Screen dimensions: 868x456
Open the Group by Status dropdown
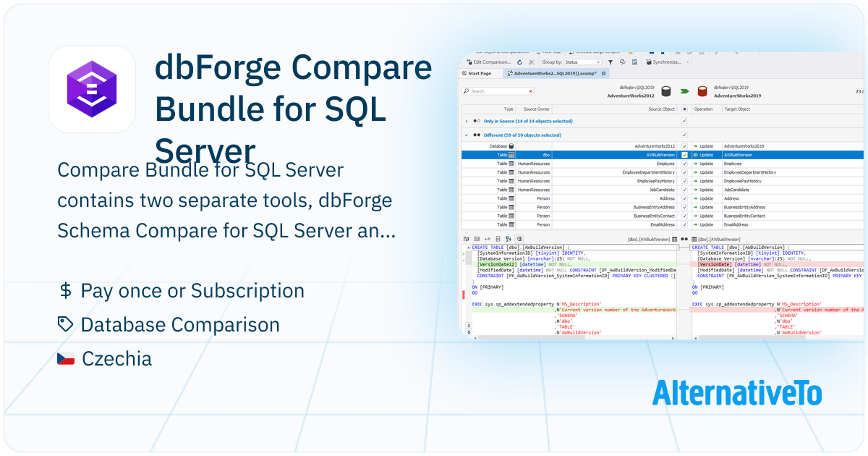pos(583,62)
